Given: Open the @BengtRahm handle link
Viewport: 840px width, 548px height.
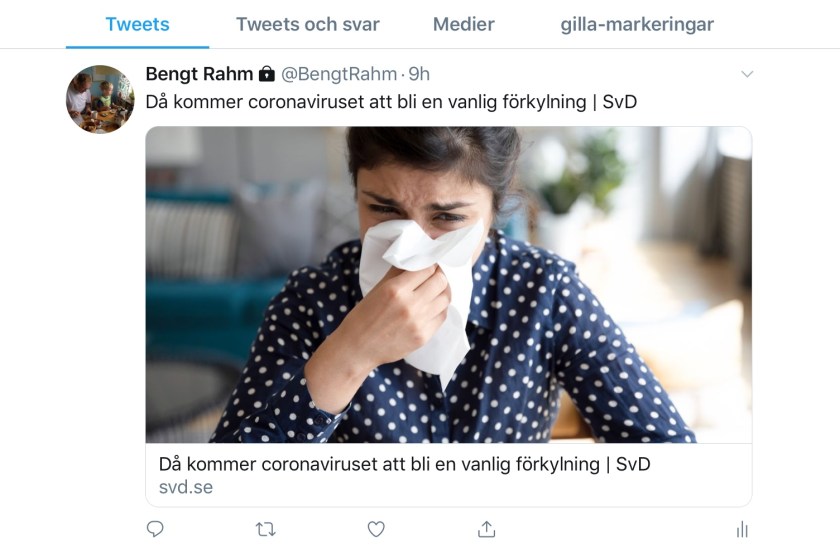Looking at the screenshot, I should (x=338, y=74).
